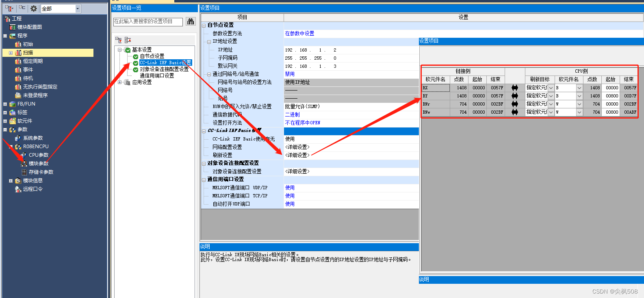This screenshot has width=644, height=298.
Task: Collapse the 参数 node
Action: tap(5, 130)
